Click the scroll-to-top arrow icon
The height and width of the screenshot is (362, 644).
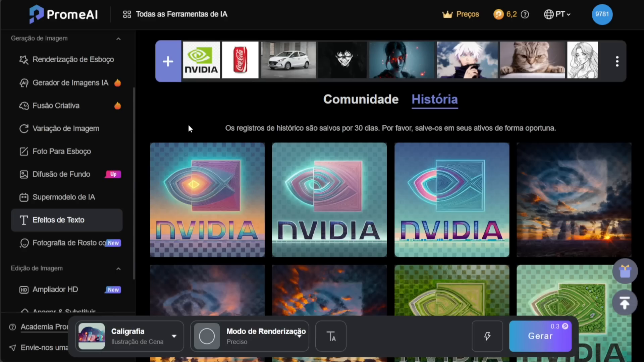click(625, 303)
